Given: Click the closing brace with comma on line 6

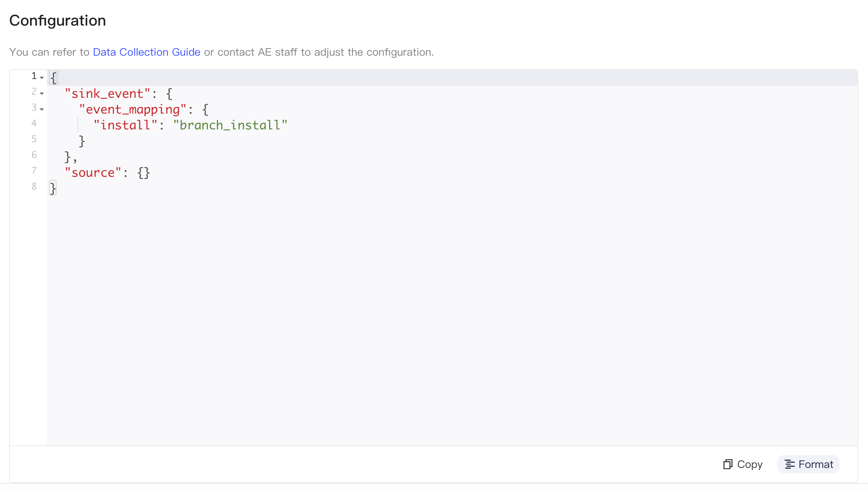Looking at the screenshot, I should [x=71, y=156].
